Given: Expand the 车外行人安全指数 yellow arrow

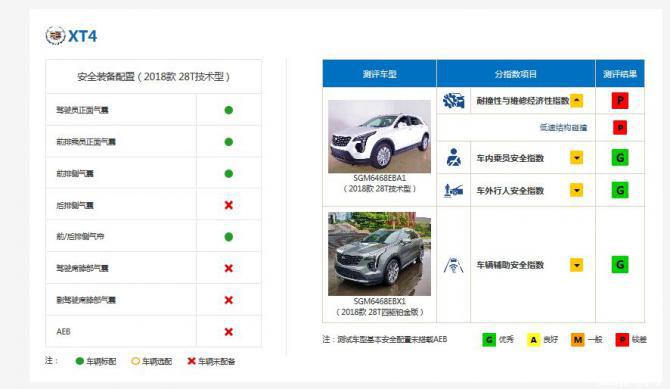Looking at the screenshot, I should [576, 190].
